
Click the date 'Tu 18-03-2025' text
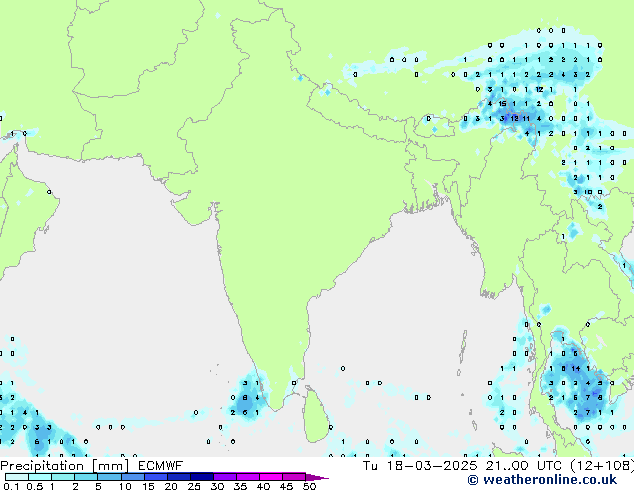pyautogui.click(x=420, y=466)
